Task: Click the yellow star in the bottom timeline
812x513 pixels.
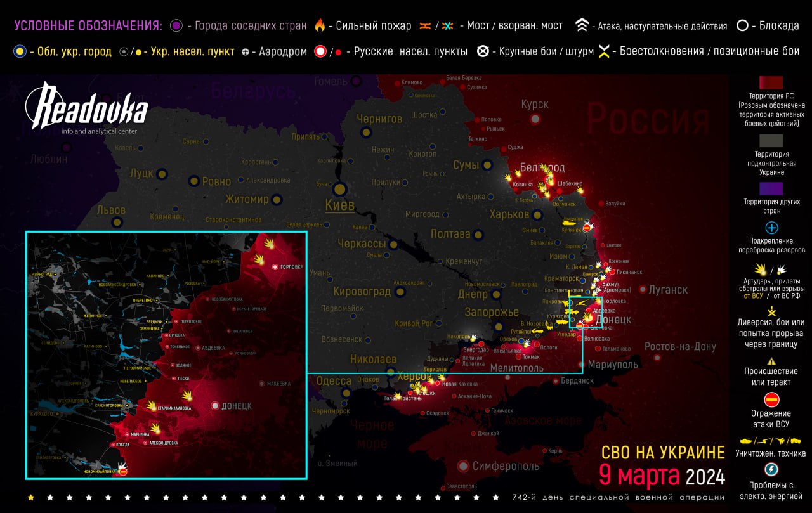Action: [30, 497]
